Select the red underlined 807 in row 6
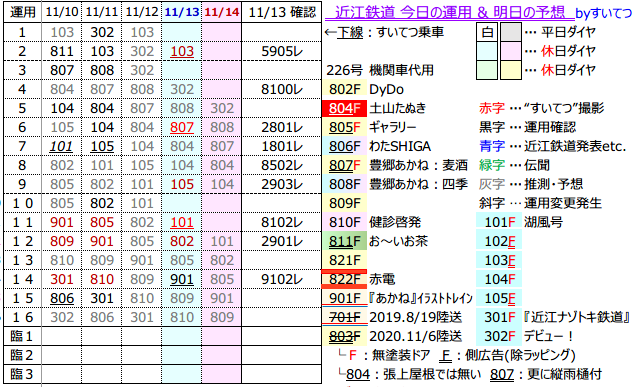This screenshot has width=636, height=387. click(x=182, y=127)
